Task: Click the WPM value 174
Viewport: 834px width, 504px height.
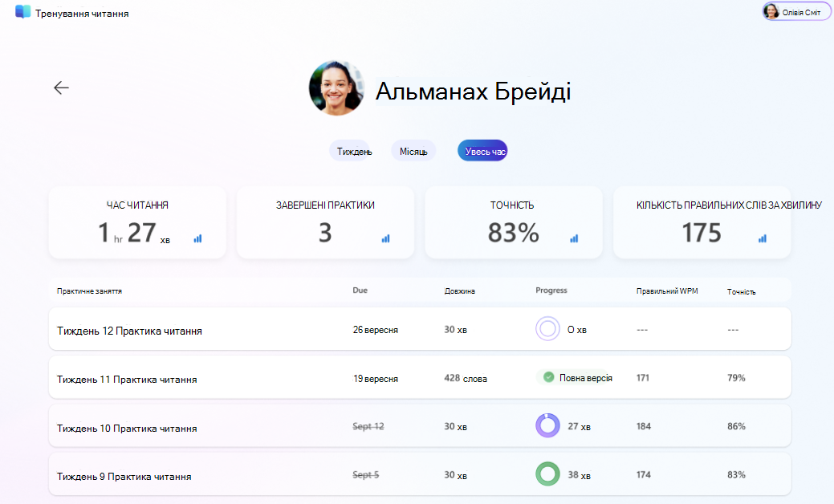Action: (644, 475)
